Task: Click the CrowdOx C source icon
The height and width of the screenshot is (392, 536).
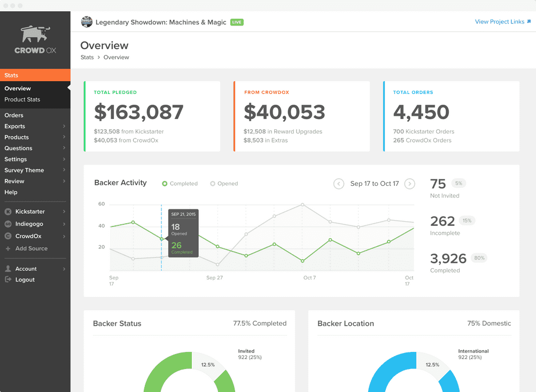Action: (8, 236)
